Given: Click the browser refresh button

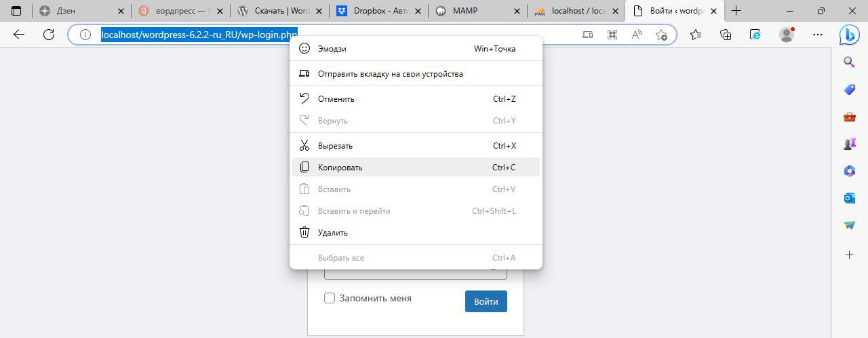Looking at the screenshot, I should point(49,35).
